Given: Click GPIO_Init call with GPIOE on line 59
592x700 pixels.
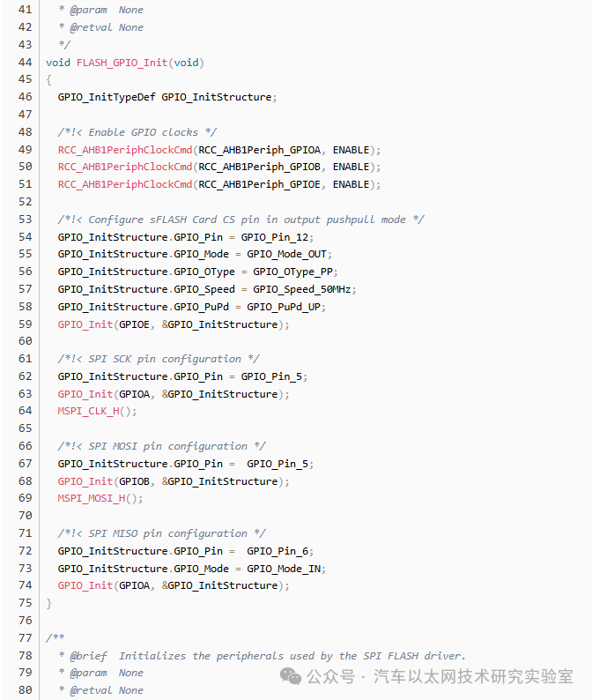Looking at the screenshot, I should coord(174,324).
